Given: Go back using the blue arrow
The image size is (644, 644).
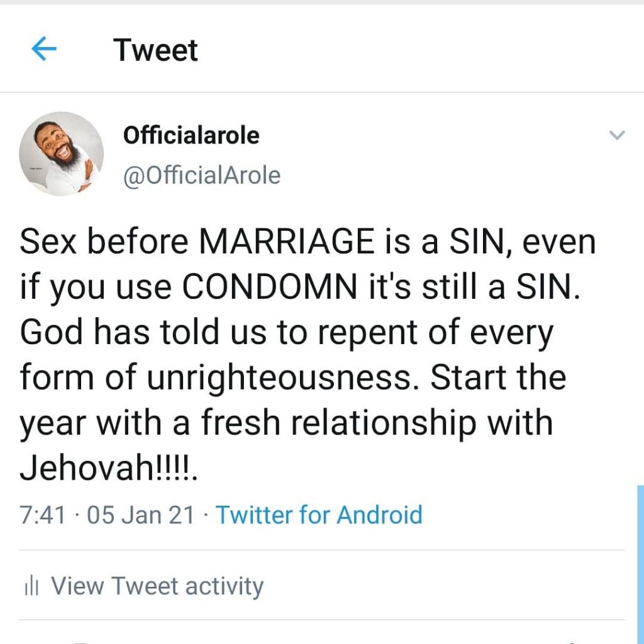Looking at the screenshot, I should click(44, 48).
